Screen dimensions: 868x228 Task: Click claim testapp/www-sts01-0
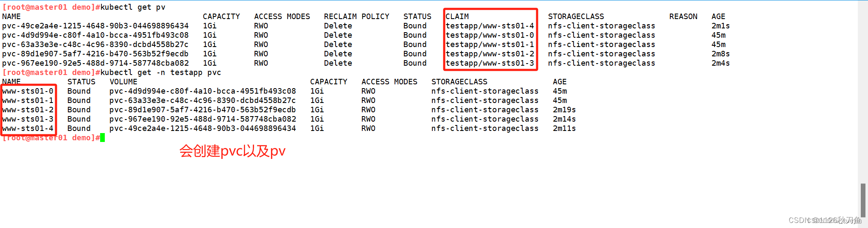pos(490,35)
